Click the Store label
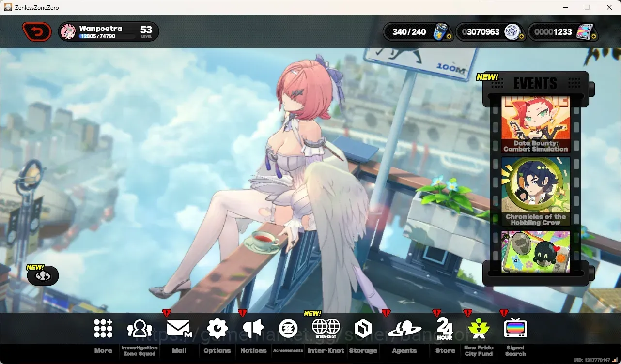Image resolution: width=621 pixels, height=364 pixels. click(445, 351)
